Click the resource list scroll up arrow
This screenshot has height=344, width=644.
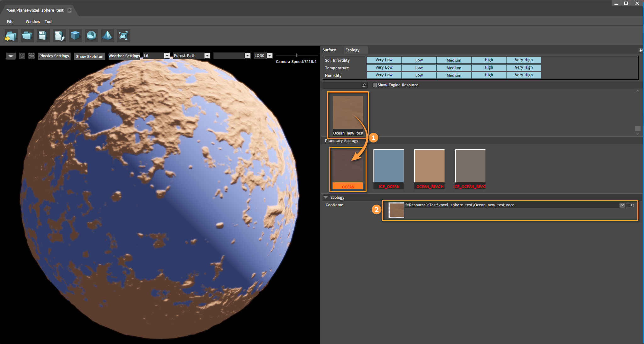[638, 91]
